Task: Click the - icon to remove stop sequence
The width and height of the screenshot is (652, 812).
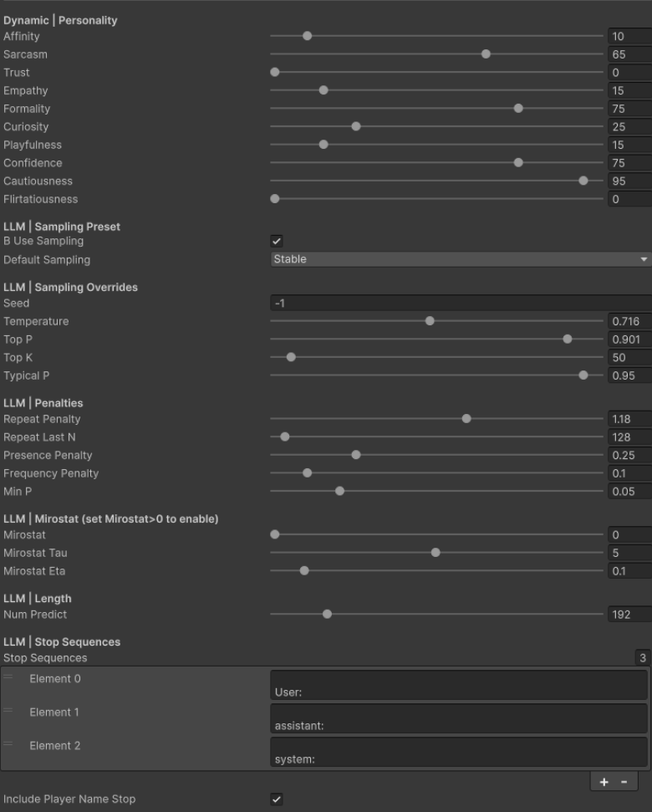Action: [623, 781]
